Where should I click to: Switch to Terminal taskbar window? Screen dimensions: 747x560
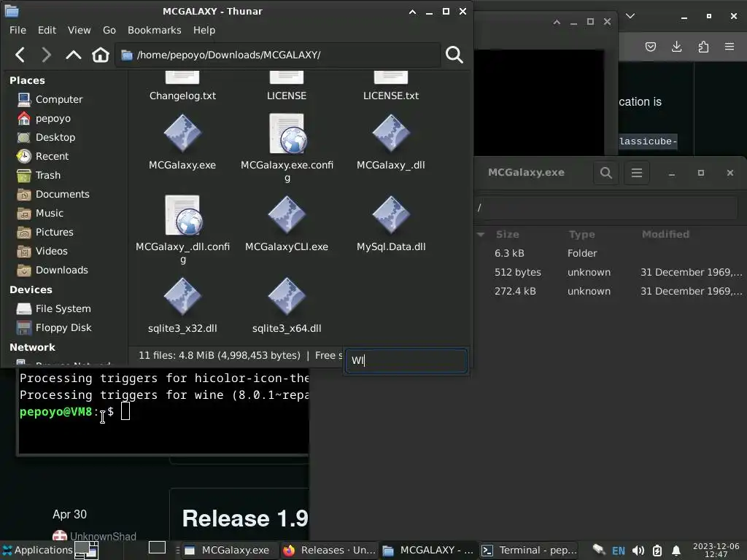pyautogui.click(x=529, y=551)
